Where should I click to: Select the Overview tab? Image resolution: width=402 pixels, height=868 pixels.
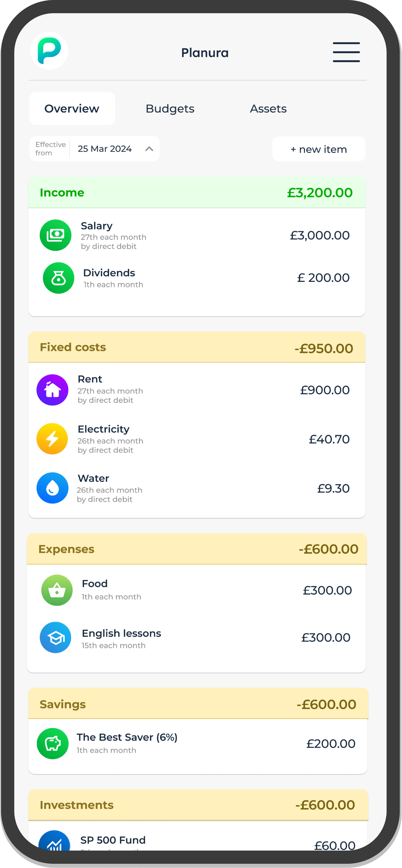pyautogui.click(x=72, y=108)
